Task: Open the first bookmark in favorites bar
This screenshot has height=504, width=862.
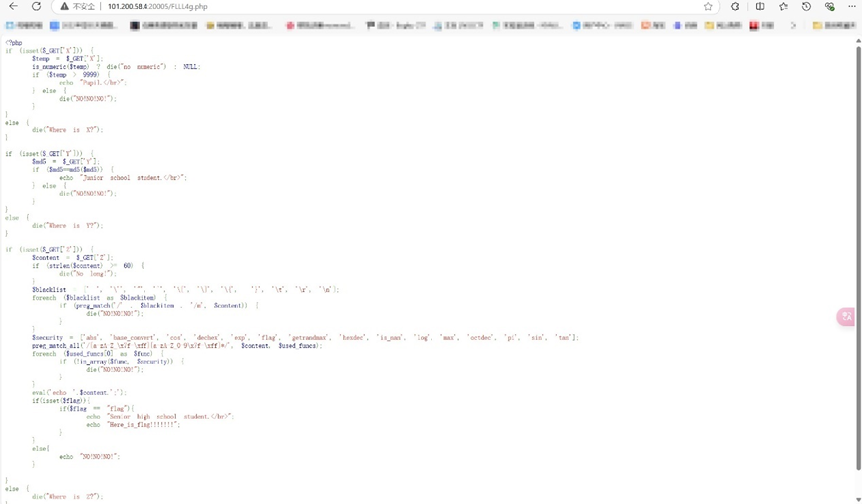Action: [x=24, y=25]
